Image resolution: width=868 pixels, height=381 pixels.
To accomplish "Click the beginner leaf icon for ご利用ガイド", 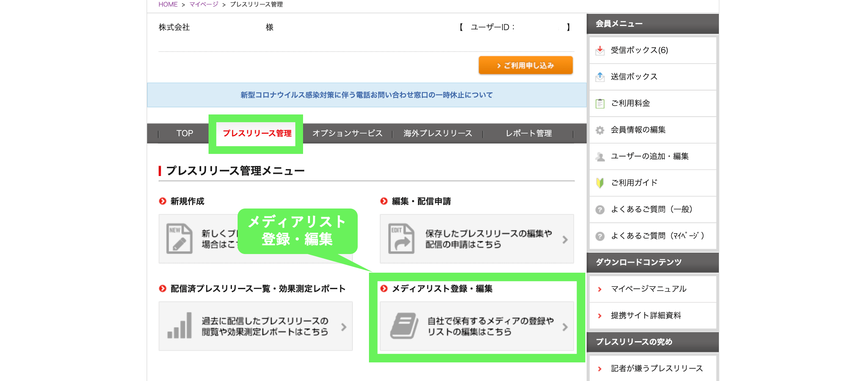I will pos(600,183).
